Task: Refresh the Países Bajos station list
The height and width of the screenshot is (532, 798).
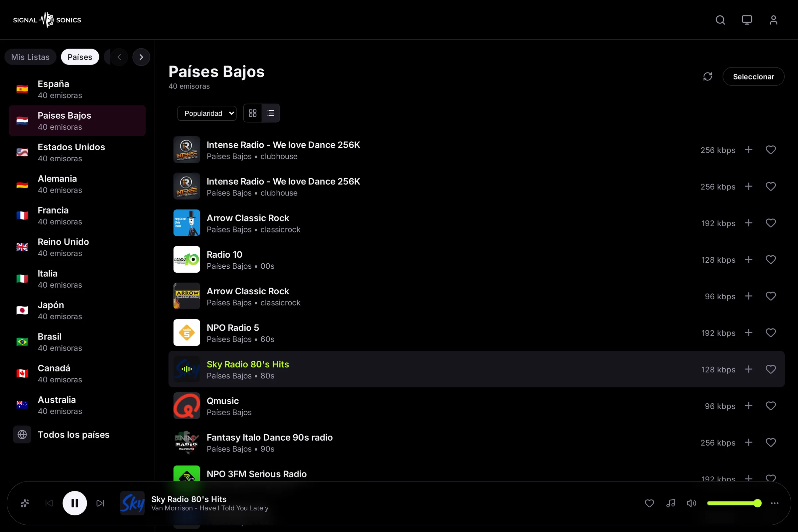Action: [708, 77]
